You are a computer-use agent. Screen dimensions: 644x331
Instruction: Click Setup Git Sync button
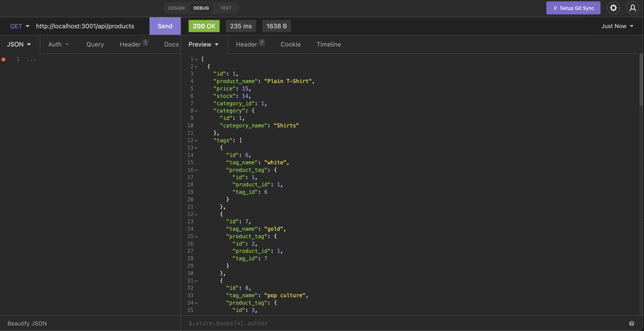coord(573,8)
